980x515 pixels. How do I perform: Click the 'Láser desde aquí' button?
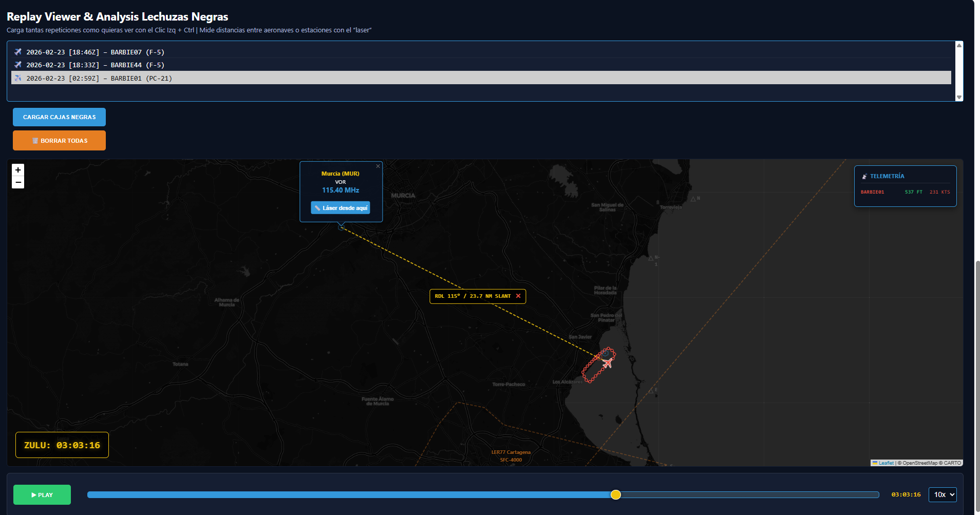(341, 208)
